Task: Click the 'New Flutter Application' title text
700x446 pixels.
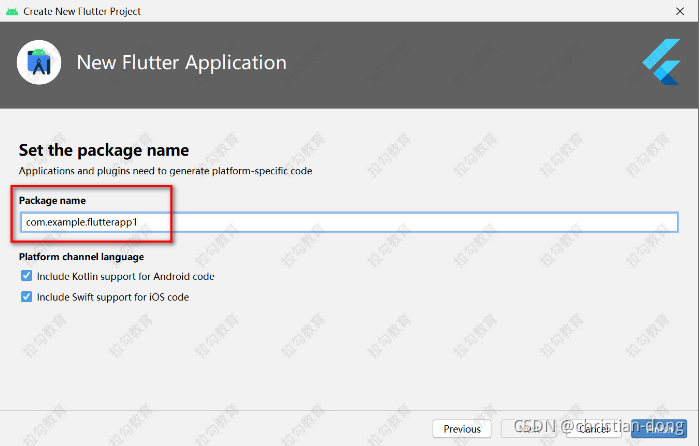Action: [x=182, y=63]
